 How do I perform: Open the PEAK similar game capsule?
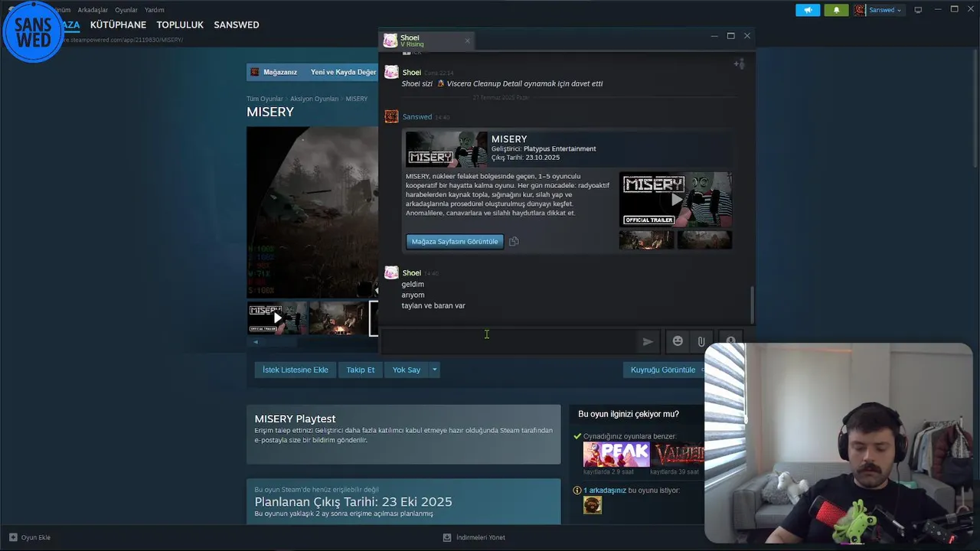point(616,455)
